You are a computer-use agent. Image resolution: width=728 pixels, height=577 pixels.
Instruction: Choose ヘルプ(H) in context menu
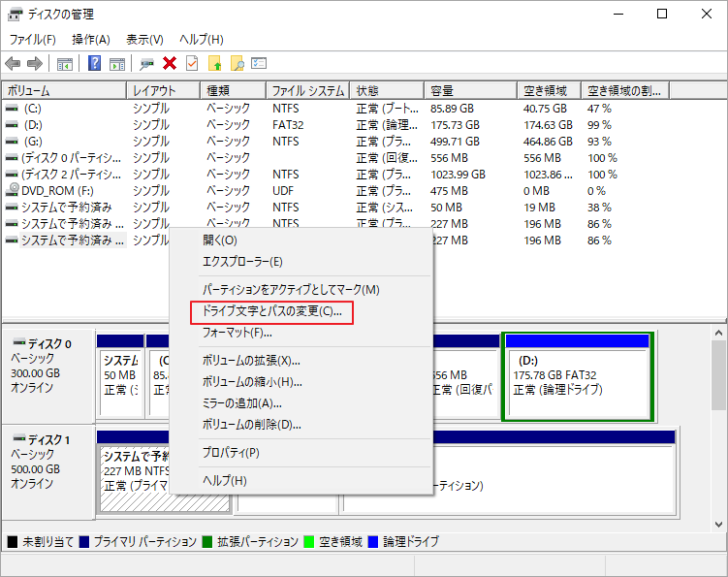[301, 480]
